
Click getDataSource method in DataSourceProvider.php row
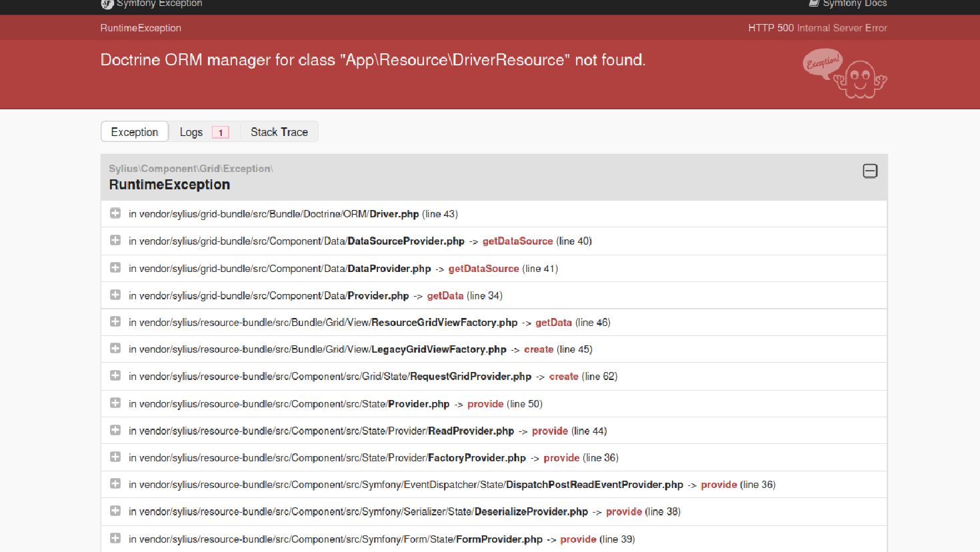click(517, 241)
